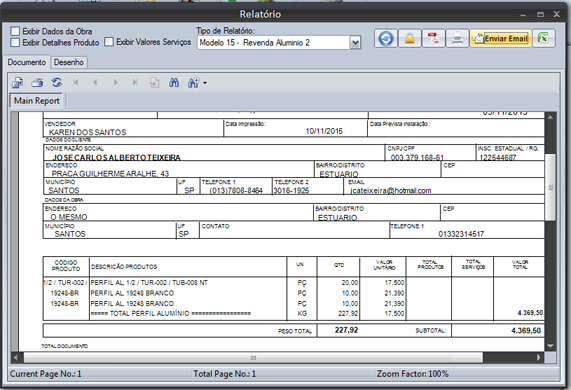Click the export report icon in viewer toolbar
The width and height of the screenshot is (571, 390).
[17, 83]
